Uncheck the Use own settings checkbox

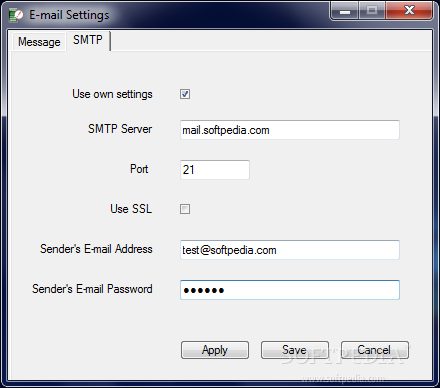(185, 94)
